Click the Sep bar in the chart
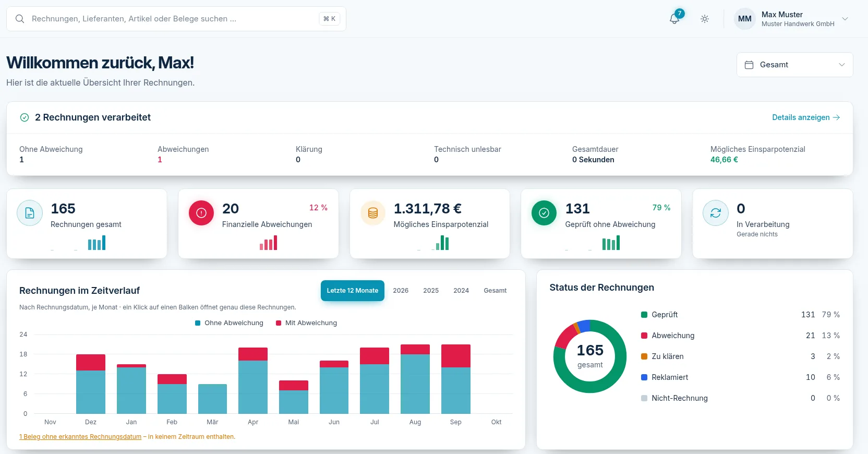This screenshot has height=454, width=868. [456, 379]
